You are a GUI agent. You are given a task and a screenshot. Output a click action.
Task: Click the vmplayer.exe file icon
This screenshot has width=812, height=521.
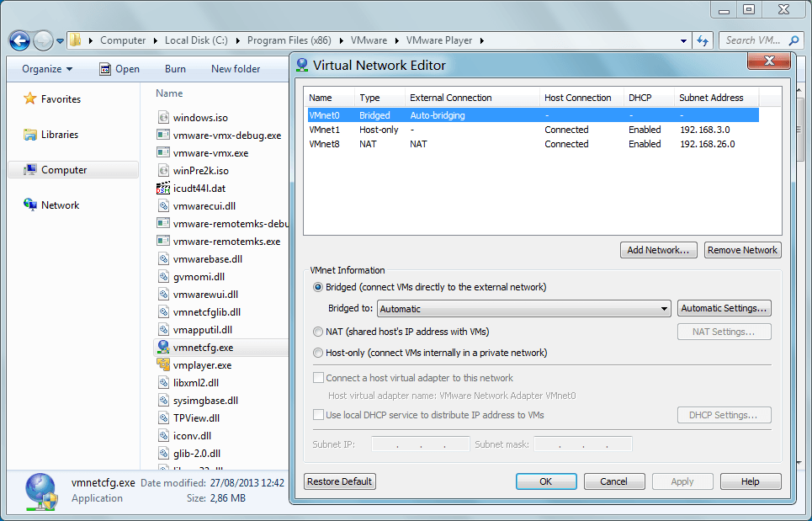point(163,365)
